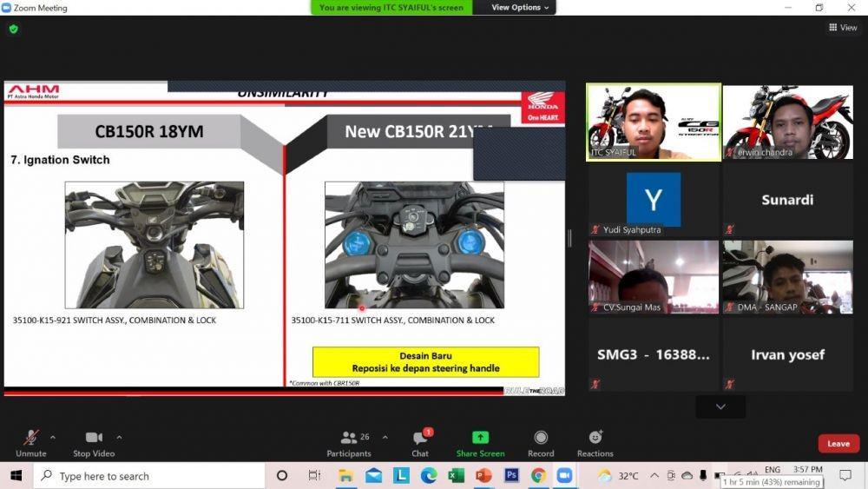Image resolution: width=868 pixels, height=489 pixels.
Task: Click the slide's '7. Ignation Switch' heading
Action: pos(61,160)
